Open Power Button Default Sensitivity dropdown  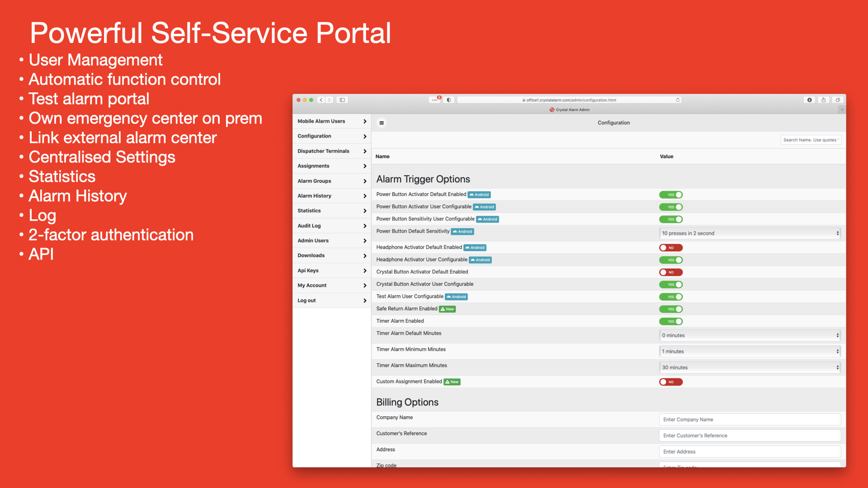coord(750,233)
